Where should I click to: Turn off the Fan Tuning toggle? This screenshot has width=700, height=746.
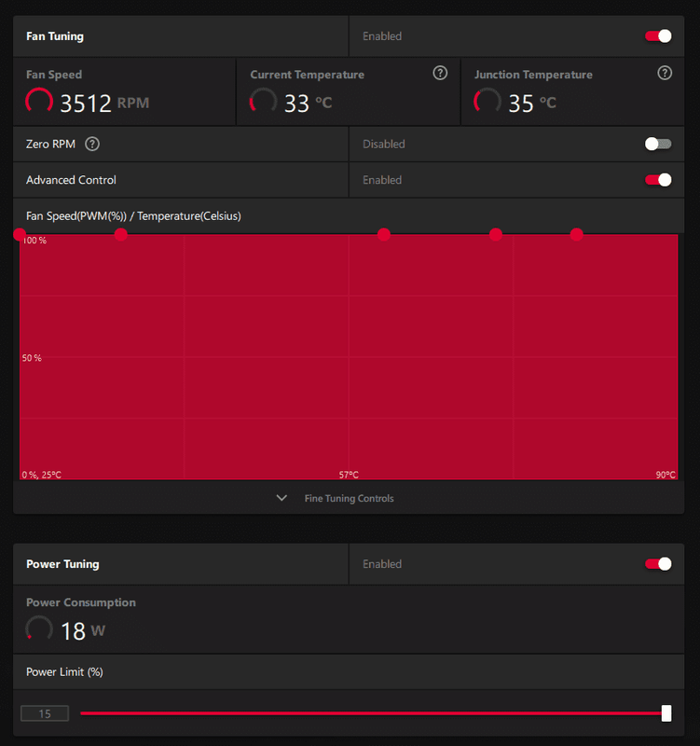click(x=658, y=36)
